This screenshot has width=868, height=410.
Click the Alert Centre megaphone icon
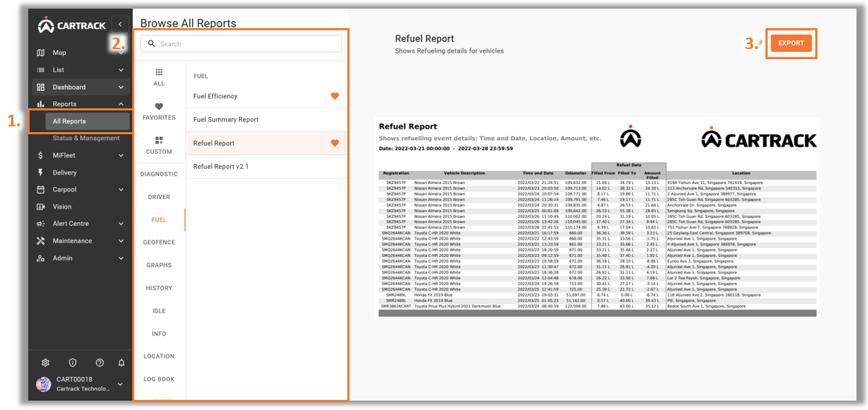coord(41,224)
